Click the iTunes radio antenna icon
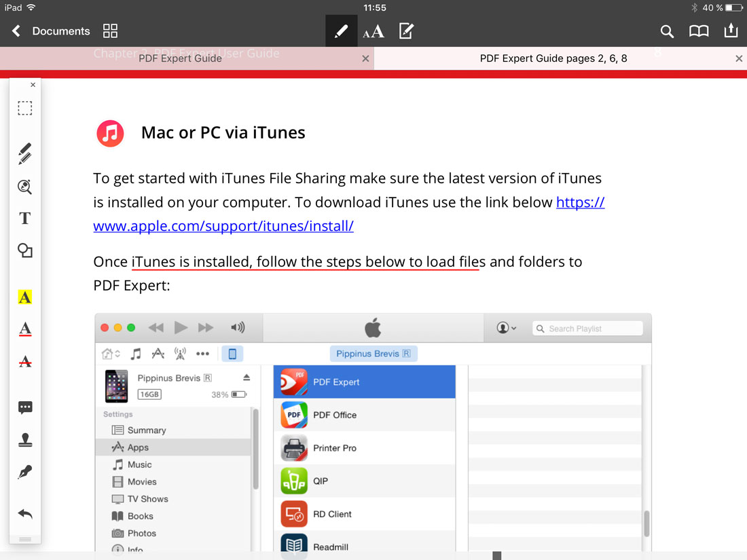Screen dimensions: 747x560 pos(179,354)
